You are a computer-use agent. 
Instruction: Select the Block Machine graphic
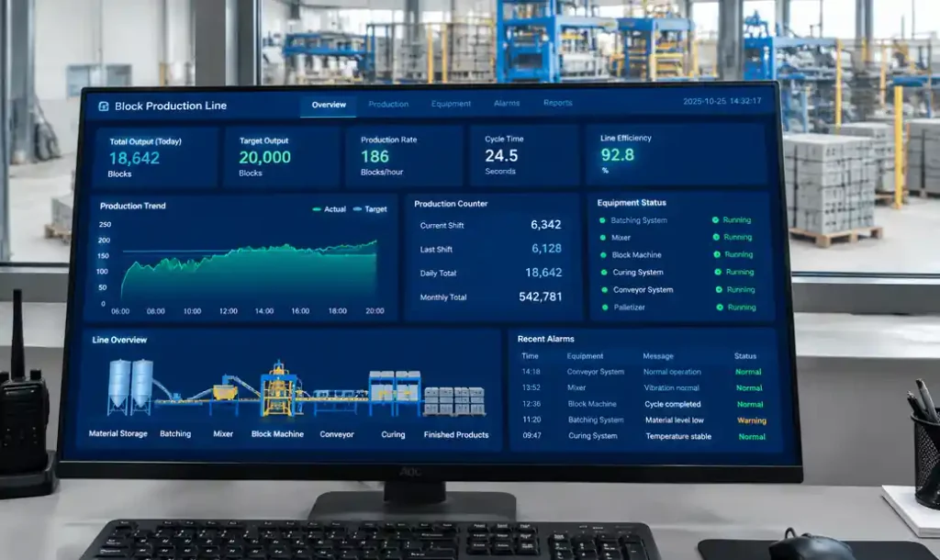pos(279,388)
